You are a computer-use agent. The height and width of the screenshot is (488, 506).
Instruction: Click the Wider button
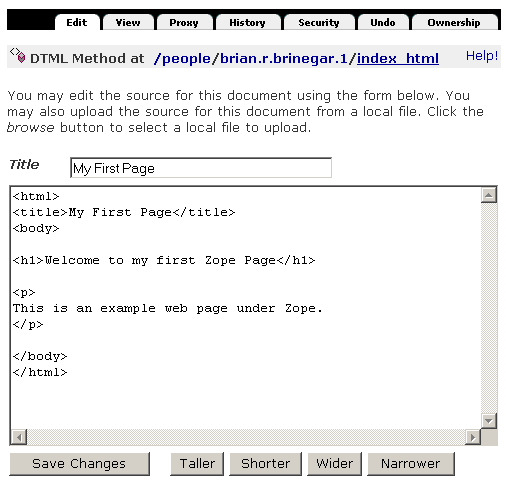pyautogui.click(x=334, y=464)
